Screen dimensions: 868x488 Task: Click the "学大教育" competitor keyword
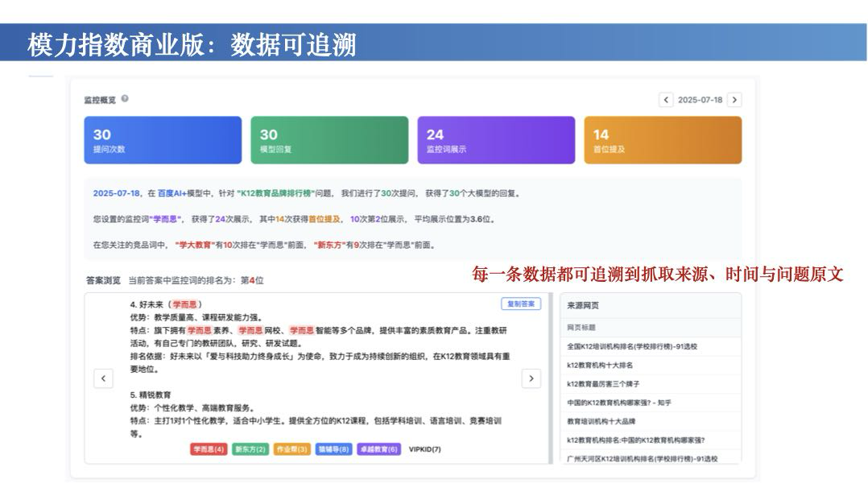tap(193, 245)
